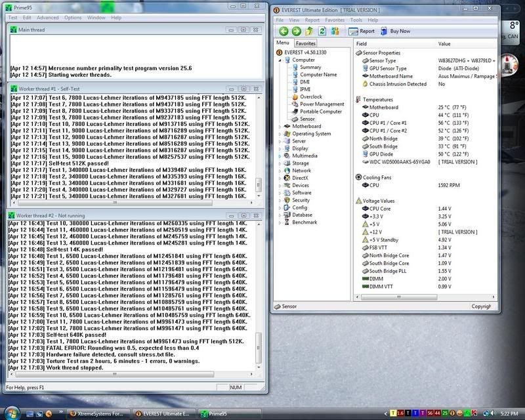Open XtremeSystems Forums taskbar button
Viewport: 525px width, 420px height.
pyautogui.click(x=99, y=413)
